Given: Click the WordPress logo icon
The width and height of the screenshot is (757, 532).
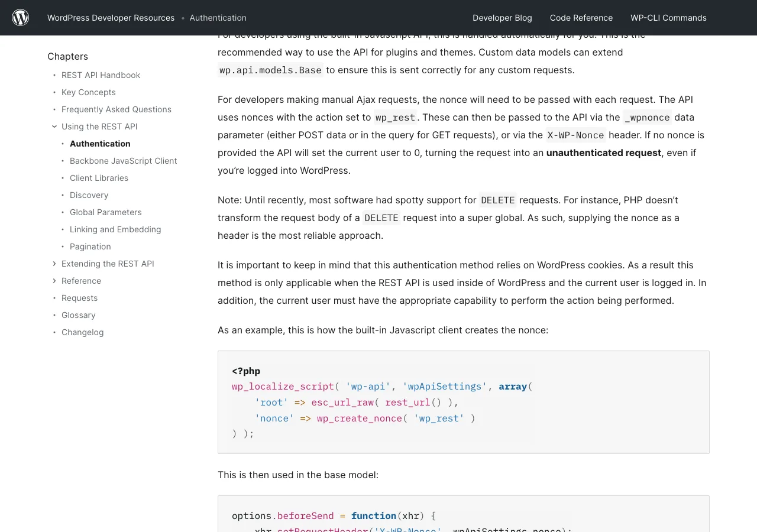Looking at the screenshot, I should coord(21,18).
